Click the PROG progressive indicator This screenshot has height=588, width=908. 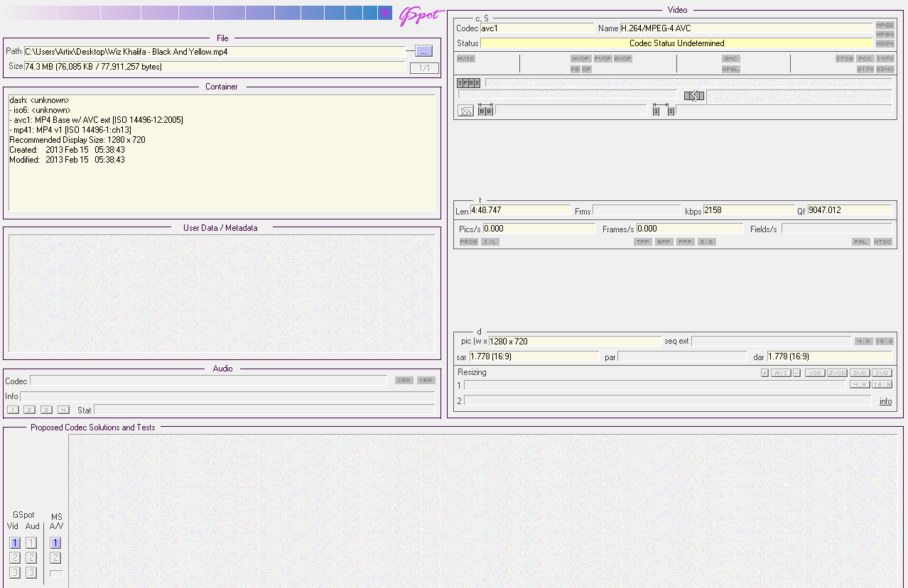coord(469,241)
